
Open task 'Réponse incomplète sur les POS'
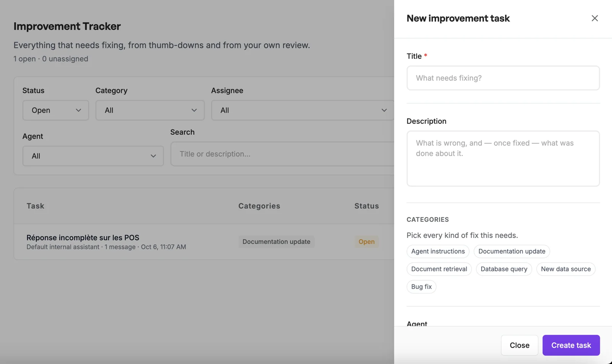click(83, 237)
